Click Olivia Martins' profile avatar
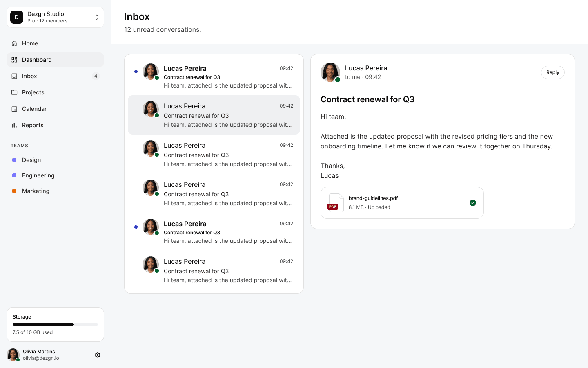This screenshot has width=588, height=368. pyautogui.click(x=13, y=355)
